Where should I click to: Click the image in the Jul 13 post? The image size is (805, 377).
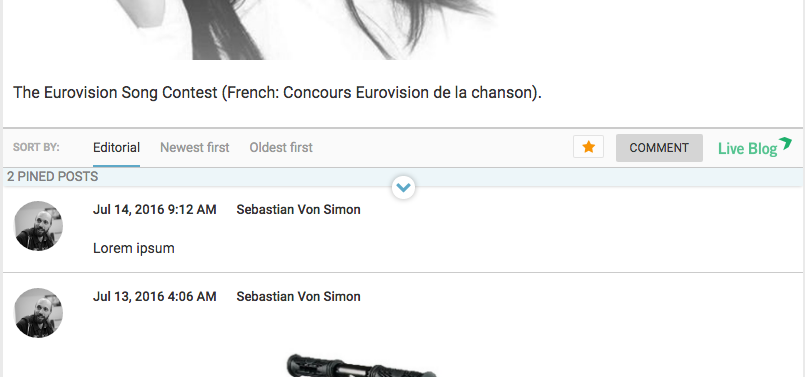point(362,365)
